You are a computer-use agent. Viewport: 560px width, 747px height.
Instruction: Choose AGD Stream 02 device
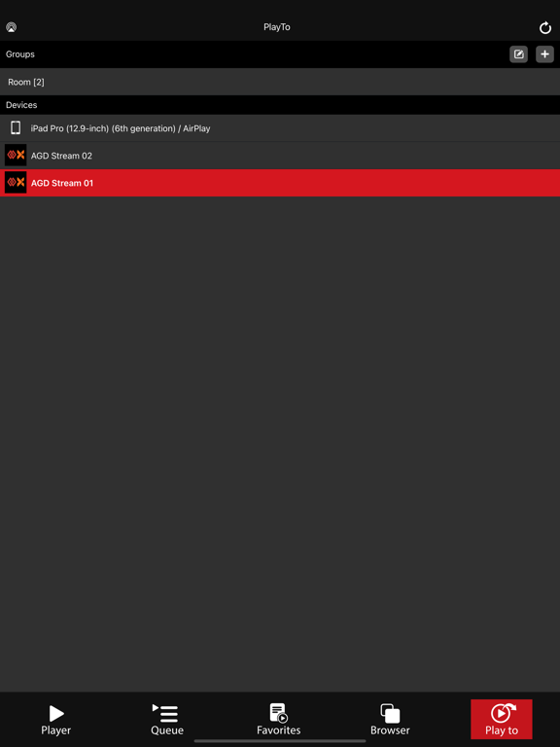280,156
